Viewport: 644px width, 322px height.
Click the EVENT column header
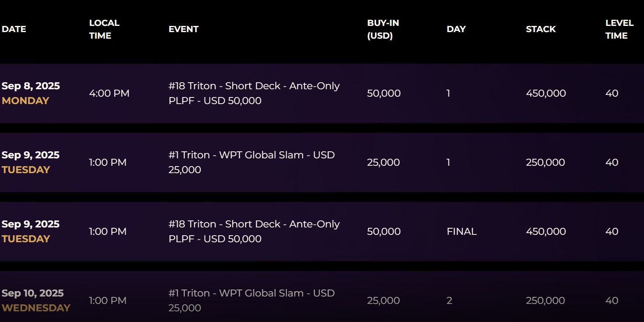pos(184,29)
